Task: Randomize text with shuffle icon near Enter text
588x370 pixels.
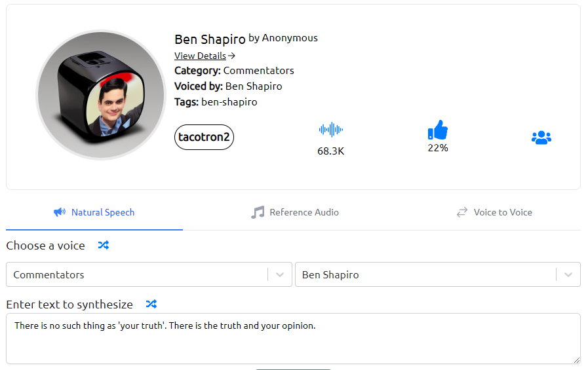Action: coord(151,304)
